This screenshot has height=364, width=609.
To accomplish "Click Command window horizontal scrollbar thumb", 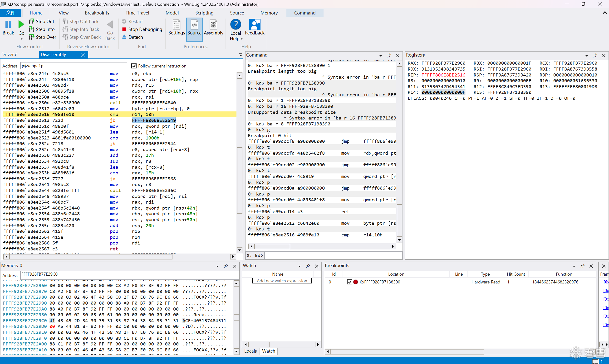I will click(272, 246).
